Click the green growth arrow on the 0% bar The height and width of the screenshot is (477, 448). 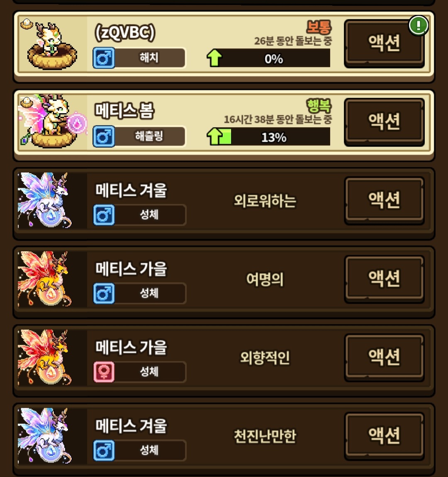click(x=214, y=58)
